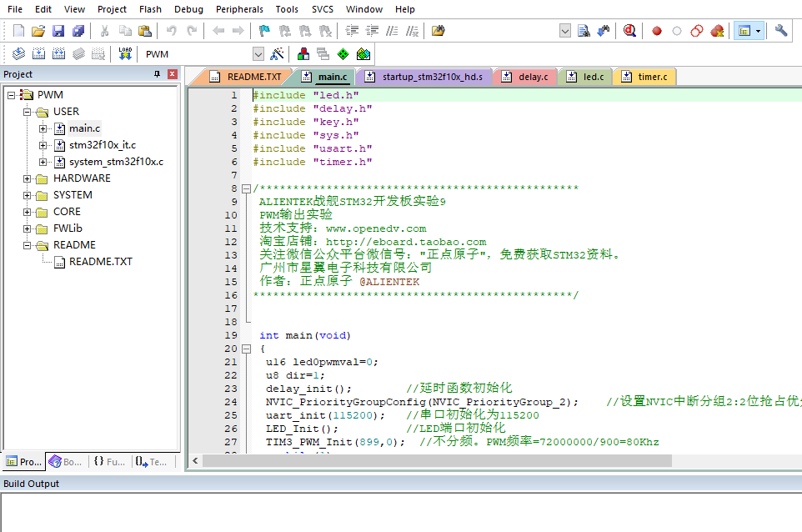Image resolution: width=802 pixels, height=532 pixels.
Task: Open the Debug menu
Action: [188, 9]
